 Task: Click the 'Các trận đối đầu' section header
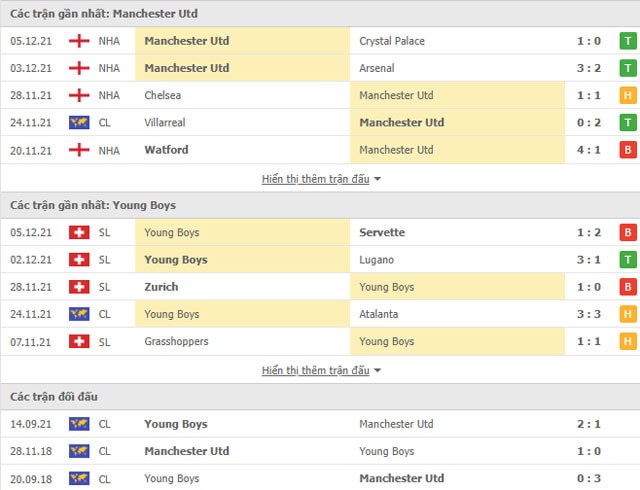(54, 397)
